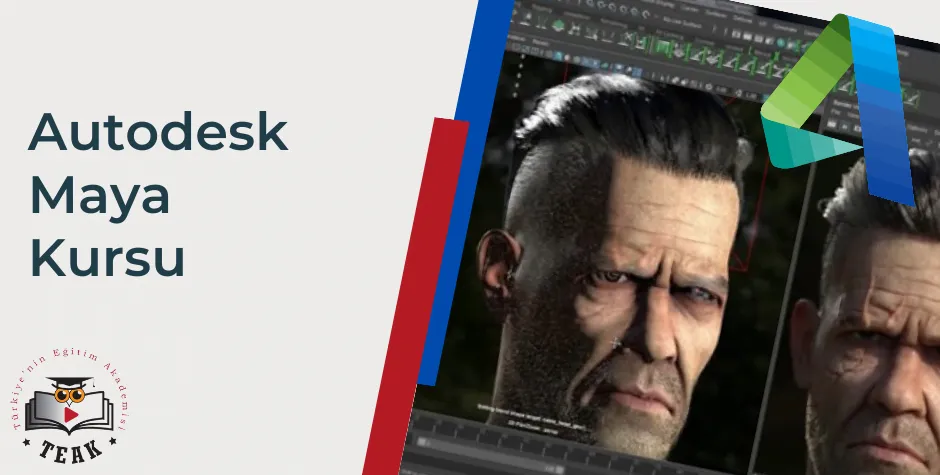Viewport: 940px width, 475px height.
Task: Open the TEAK owl logo
Action: click(70, 405)
